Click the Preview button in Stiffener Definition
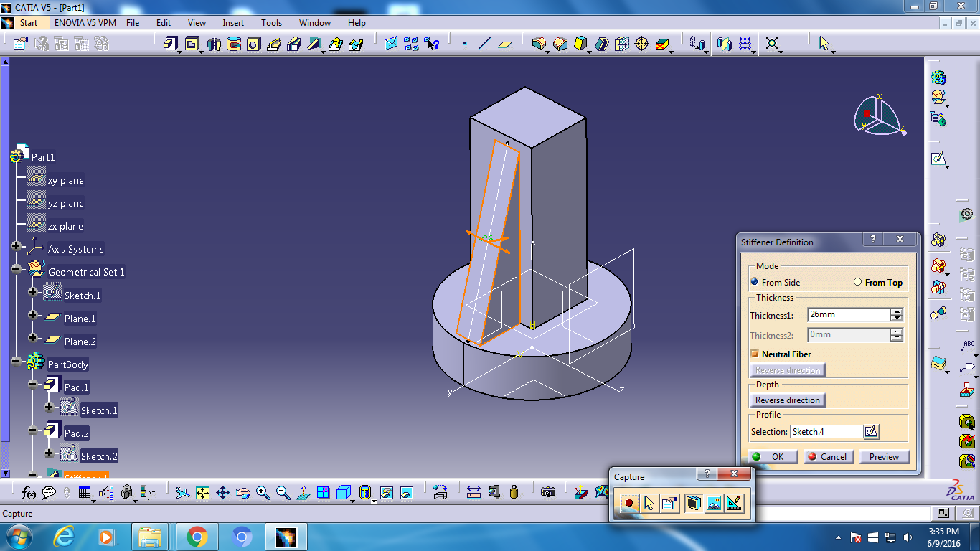The image size is (980, 551). click(x=885, y=456)
